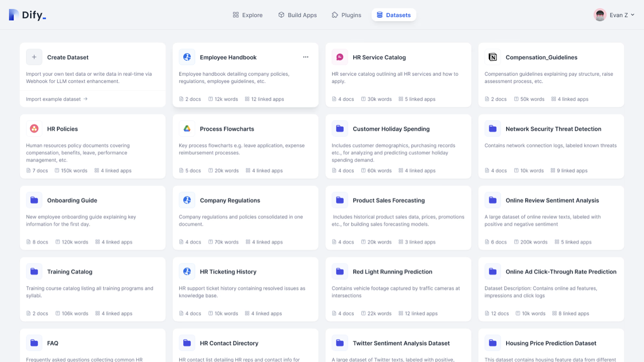The image size is (644, 362).
Task: Click the Dify logo
Action: coord(27,15)
